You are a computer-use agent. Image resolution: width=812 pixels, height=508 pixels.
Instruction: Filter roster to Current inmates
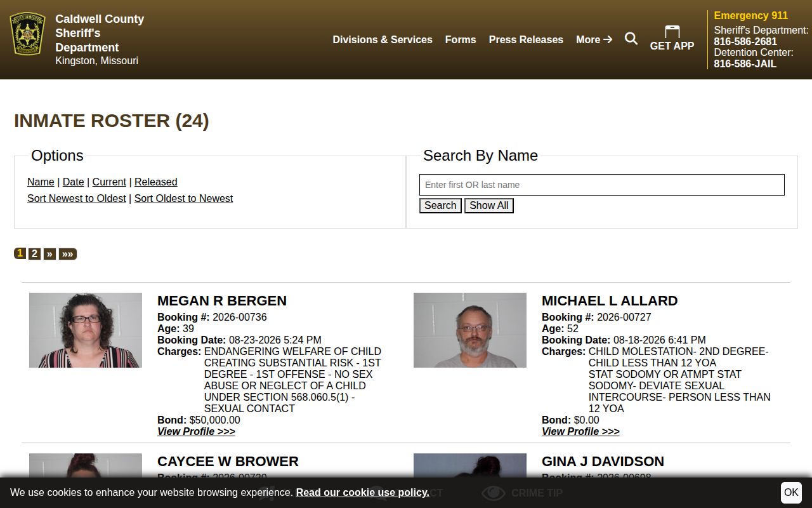[x=109, y=182]
